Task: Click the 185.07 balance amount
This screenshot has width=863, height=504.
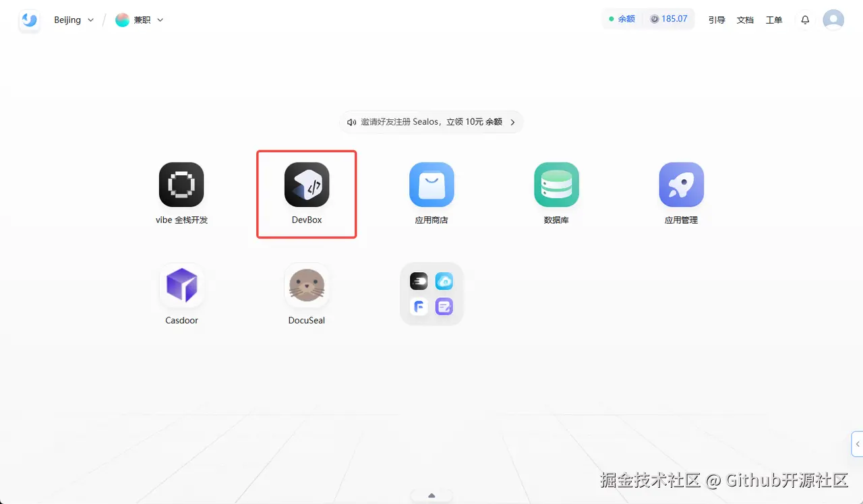Action: click(x=674, y=19)
